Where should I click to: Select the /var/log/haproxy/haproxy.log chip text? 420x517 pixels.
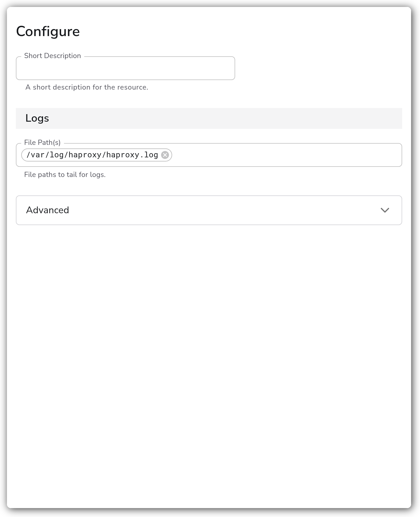pyautogui.click(x=92, y=155)
